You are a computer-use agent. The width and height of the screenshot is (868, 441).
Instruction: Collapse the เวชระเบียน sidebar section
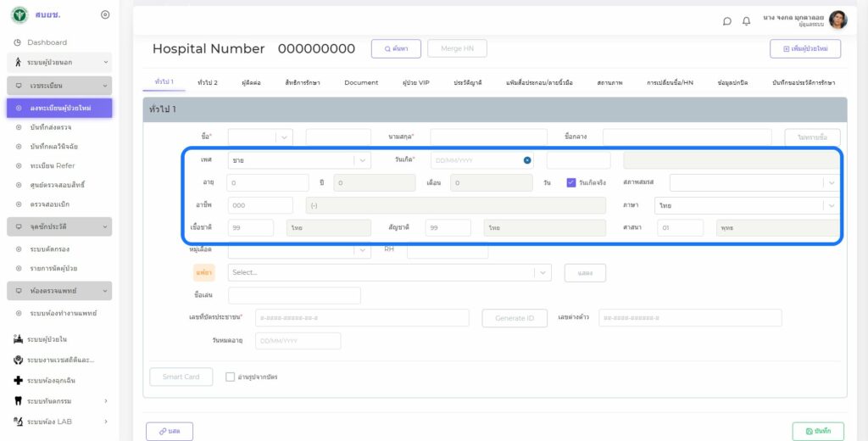(105, 86)
